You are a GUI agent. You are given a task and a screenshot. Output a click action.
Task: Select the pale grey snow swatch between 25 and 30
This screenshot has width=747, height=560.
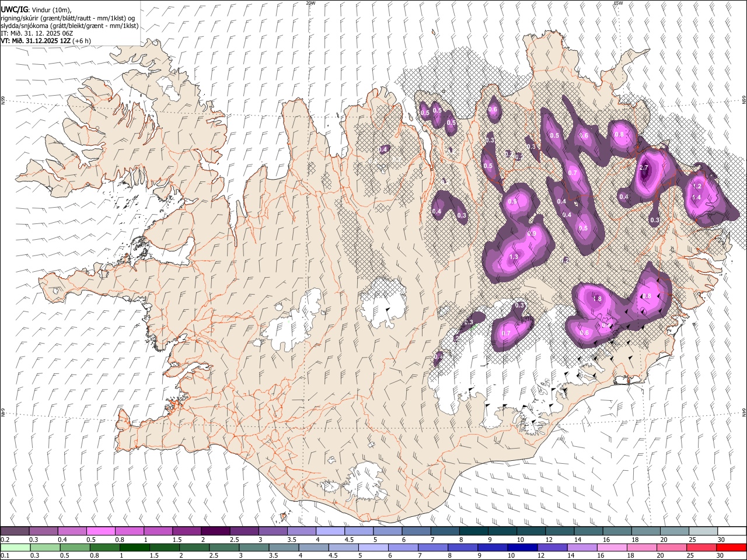coord(703,531)
